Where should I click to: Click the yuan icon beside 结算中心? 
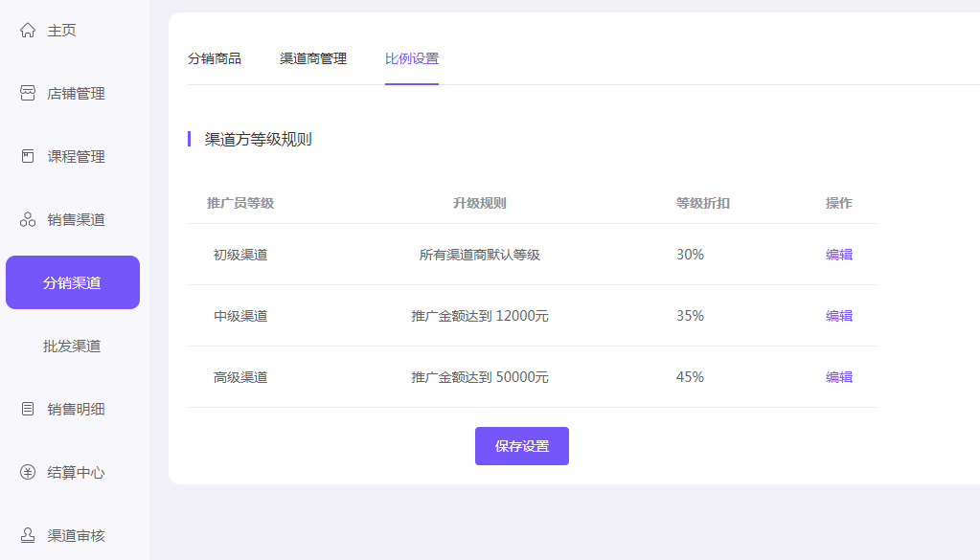point(28,473)
